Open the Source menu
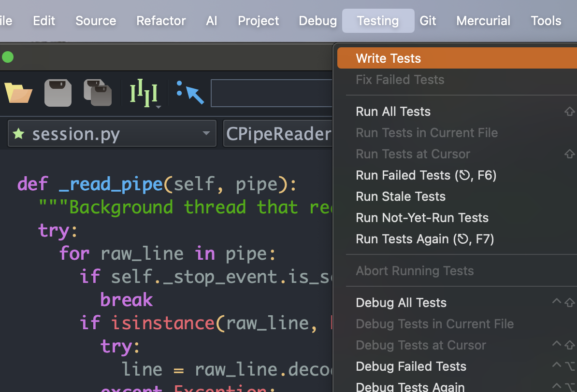This screenshot has height=392, width=577. point(96,21)
